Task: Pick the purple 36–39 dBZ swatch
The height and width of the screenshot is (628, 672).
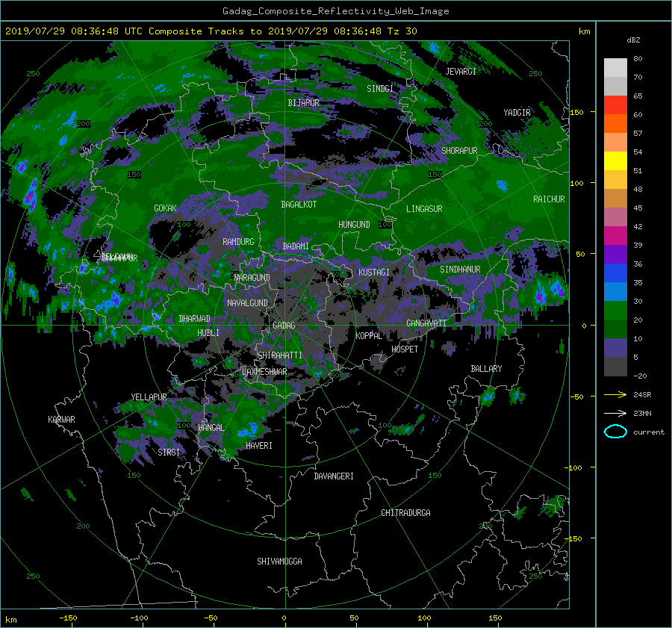Action: pos(615,254)
